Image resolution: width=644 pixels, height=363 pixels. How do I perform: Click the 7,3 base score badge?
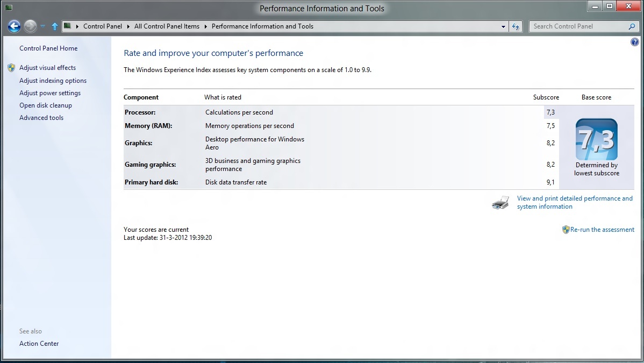(x=596, y=139)
